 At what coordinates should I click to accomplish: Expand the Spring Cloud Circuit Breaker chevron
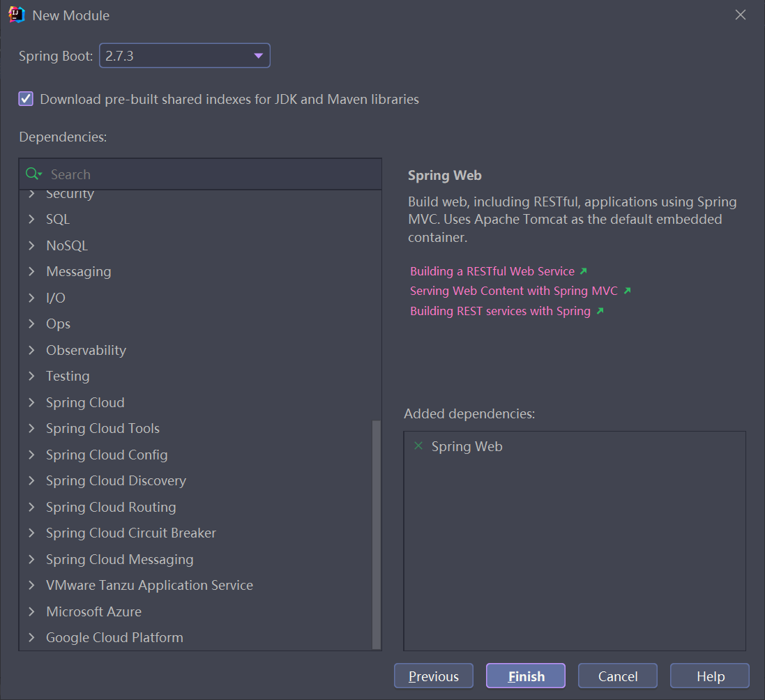pos(31,533)
